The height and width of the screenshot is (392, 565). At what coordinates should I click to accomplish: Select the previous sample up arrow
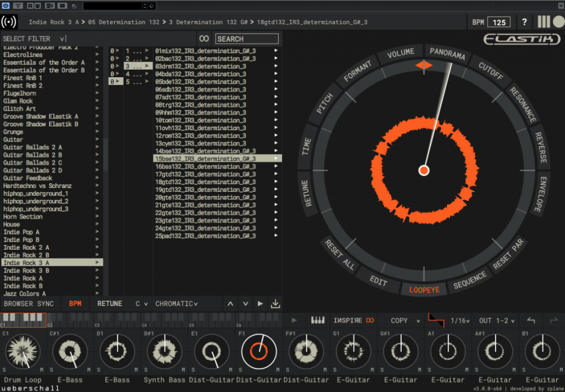[231, 304]
